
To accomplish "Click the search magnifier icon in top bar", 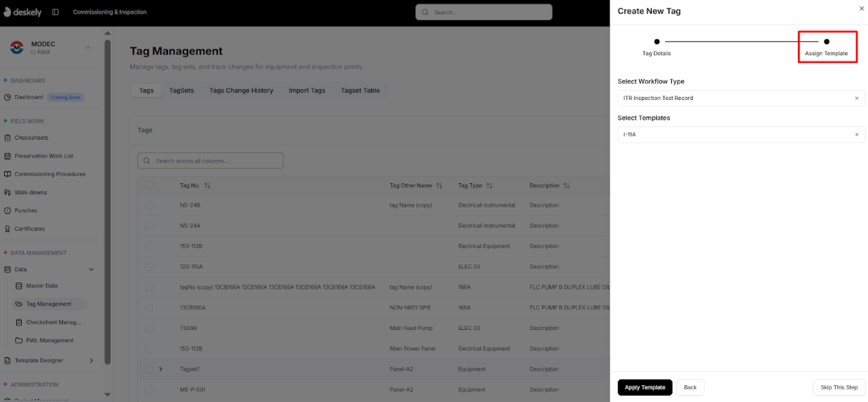I will coord(426,13).
